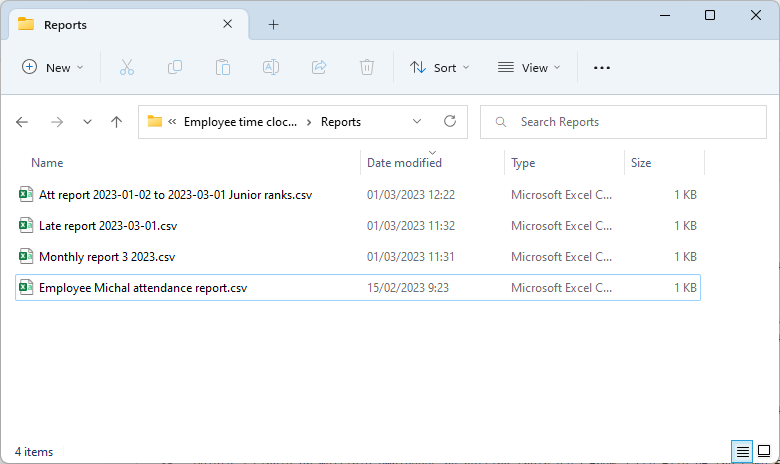The width and height of the screenshot is (780, 464).
Task: Sort by Type column header
Action: (x=523, y=163)
